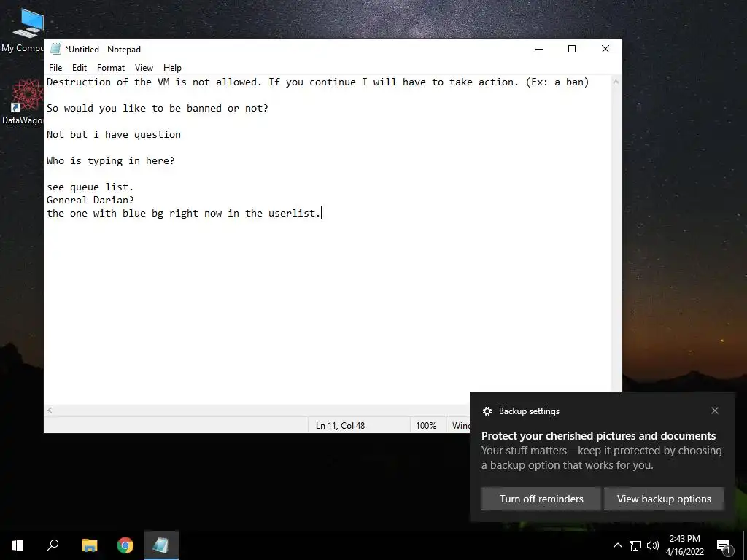Open the Help menu
747x560 pixels.
[x=172, y=68]
